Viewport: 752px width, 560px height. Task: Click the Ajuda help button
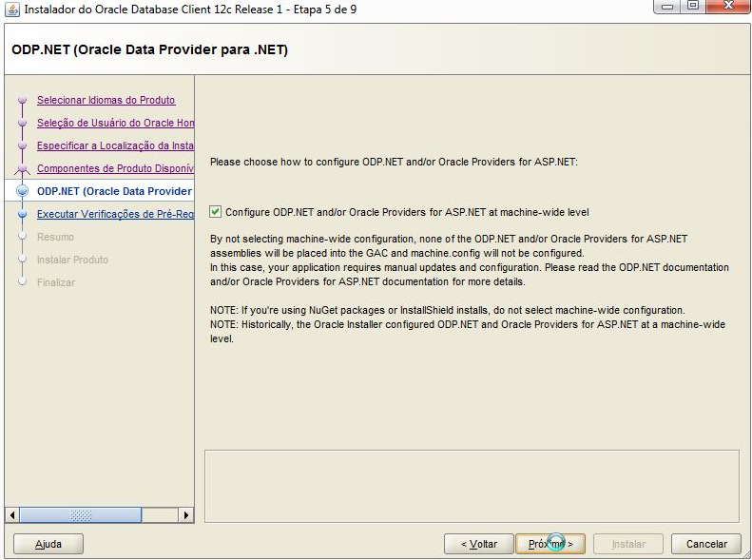tap(48, 544)
